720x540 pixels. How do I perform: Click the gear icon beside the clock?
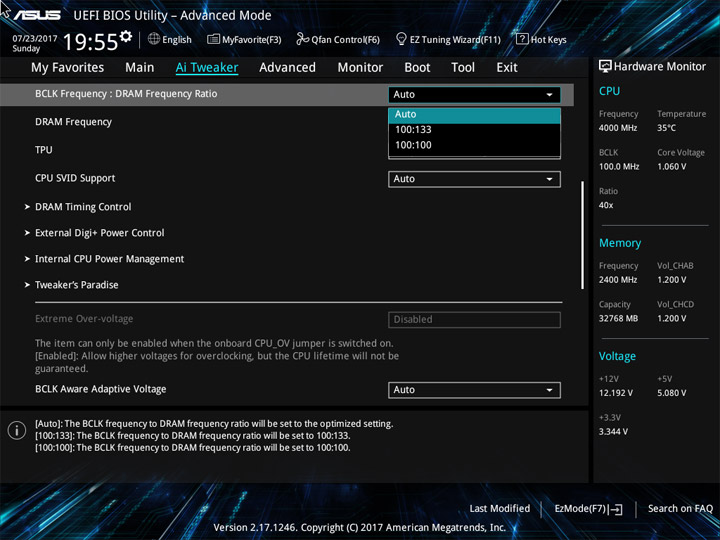click(125, 37)
